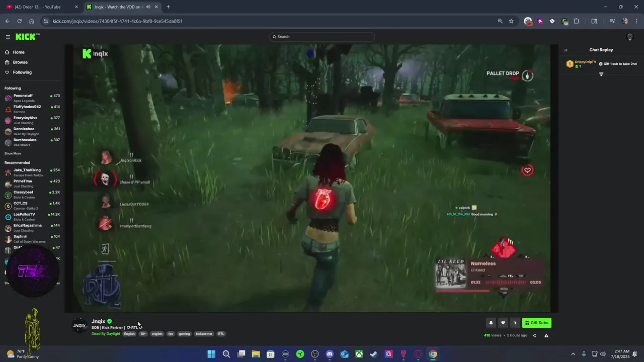Screen dimensions: 644x362
Task: Click the sparkle subscribe button
Action: pos(515,323)
